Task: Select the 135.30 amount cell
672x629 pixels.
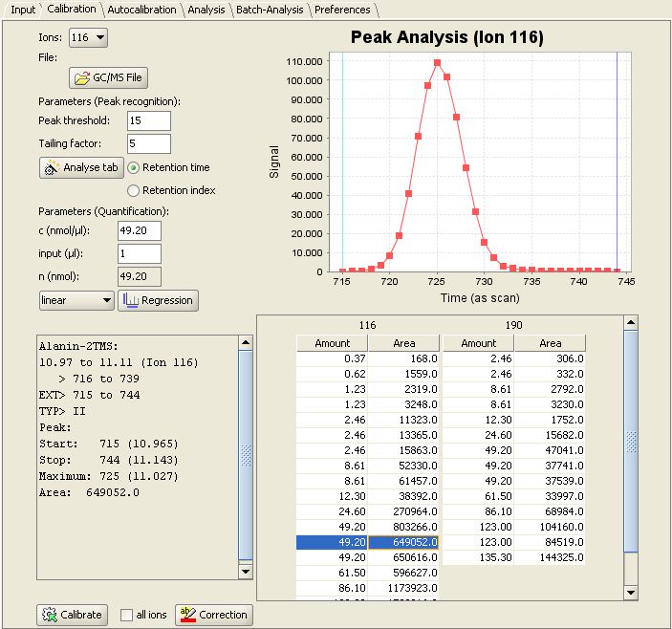Action: pos(479,558)
